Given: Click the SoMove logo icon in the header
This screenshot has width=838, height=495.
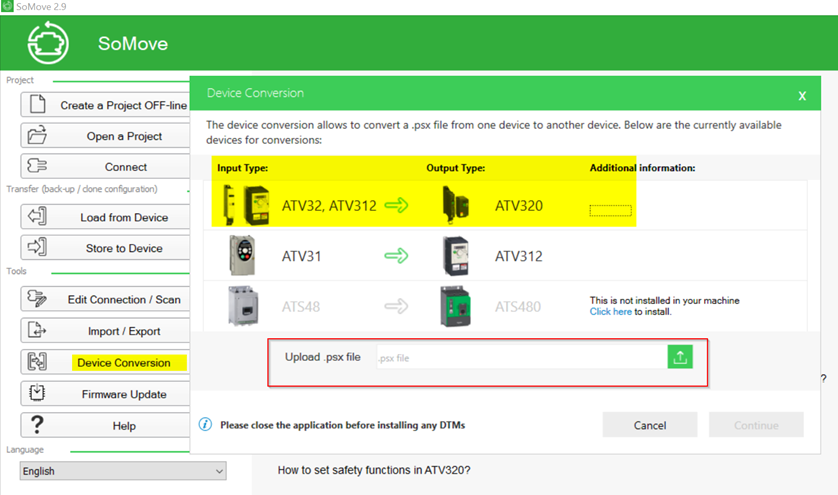Looking at the screenshot, I should click(48, 43).
